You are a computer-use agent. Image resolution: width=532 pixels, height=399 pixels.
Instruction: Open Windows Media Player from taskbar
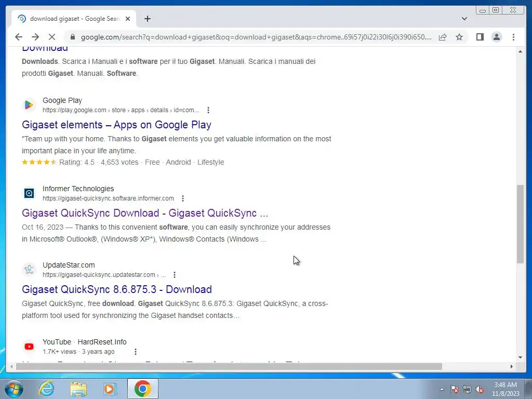[x=110, y=389]
